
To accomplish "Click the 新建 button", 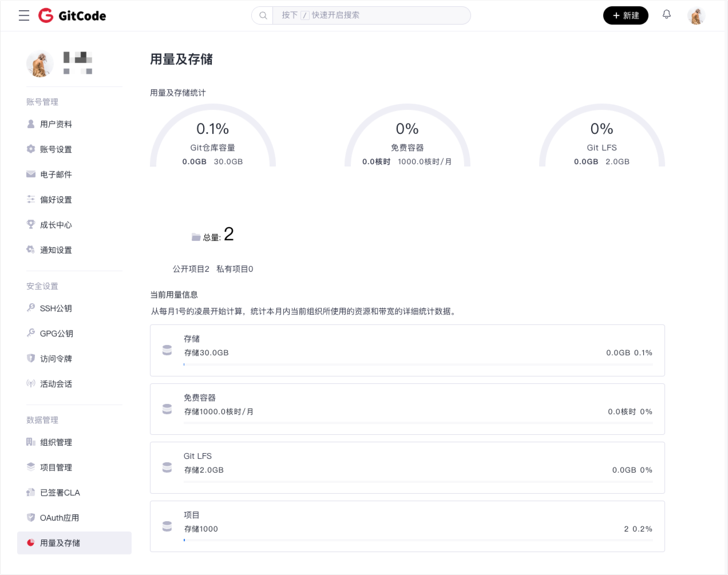I will pos(626,15).
